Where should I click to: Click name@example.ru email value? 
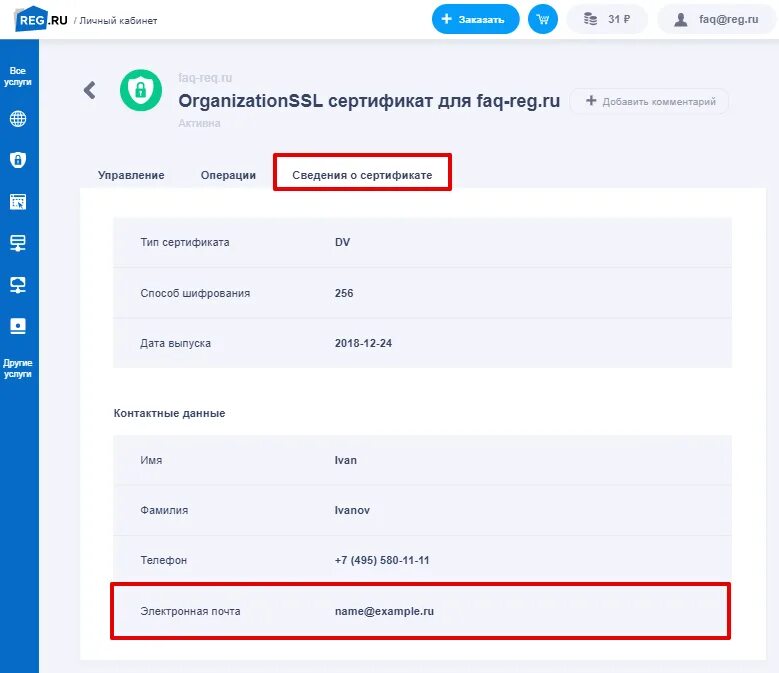[x=384, y=611]
